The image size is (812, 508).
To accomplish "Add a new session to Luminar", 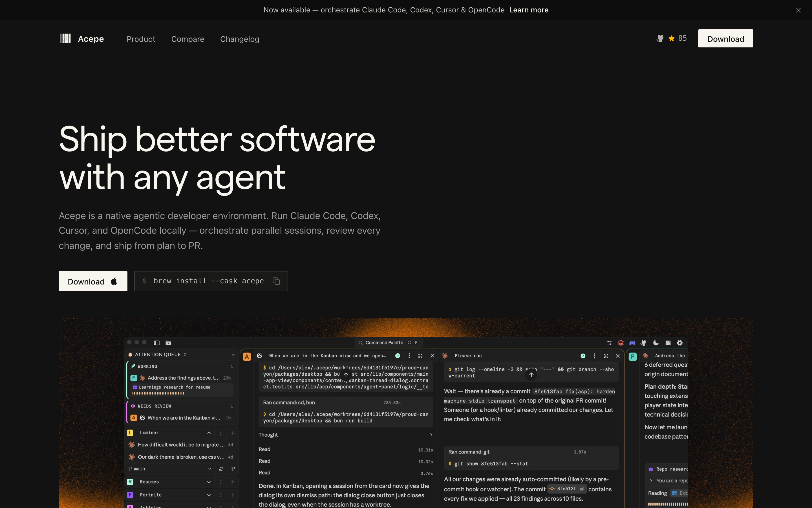I will click(233, 433).
